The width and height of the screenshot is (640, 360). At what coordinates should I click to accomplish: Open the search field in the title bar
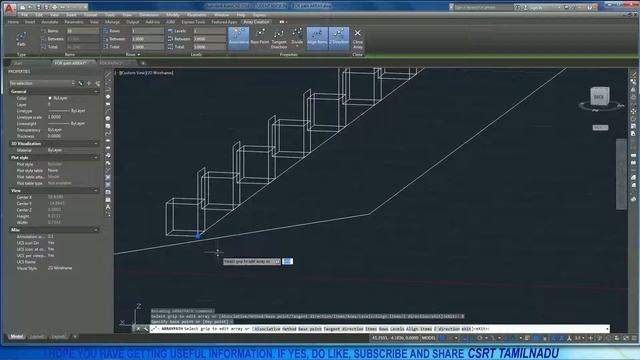click(483, 7)
